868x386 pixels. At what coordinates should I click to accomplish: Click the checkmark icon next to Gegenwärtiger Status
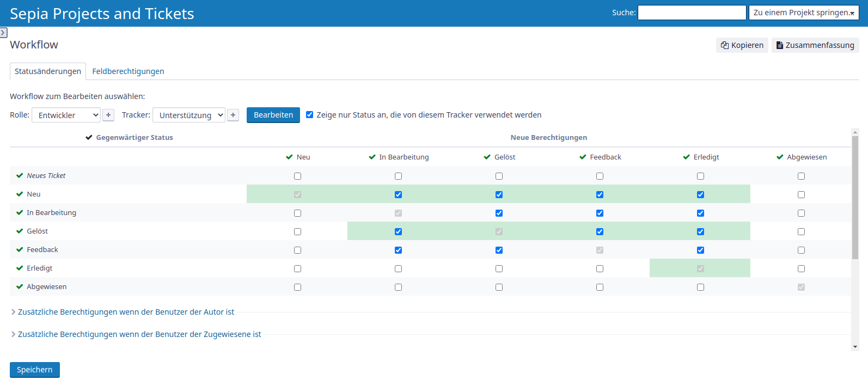89,138
